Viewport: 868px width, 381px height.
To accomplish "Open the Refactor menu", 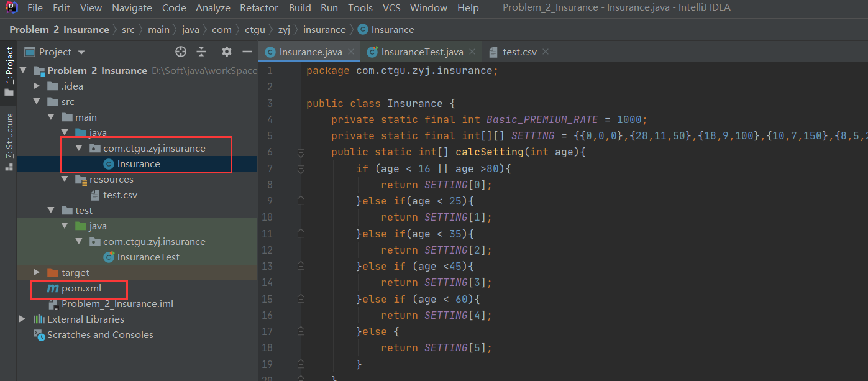I will click(258, 8).
